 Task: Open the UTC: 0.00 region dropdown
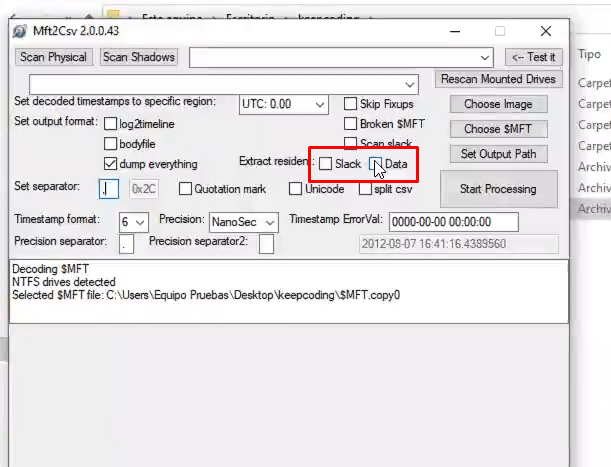pyautogui.click(x=284, y=104)
